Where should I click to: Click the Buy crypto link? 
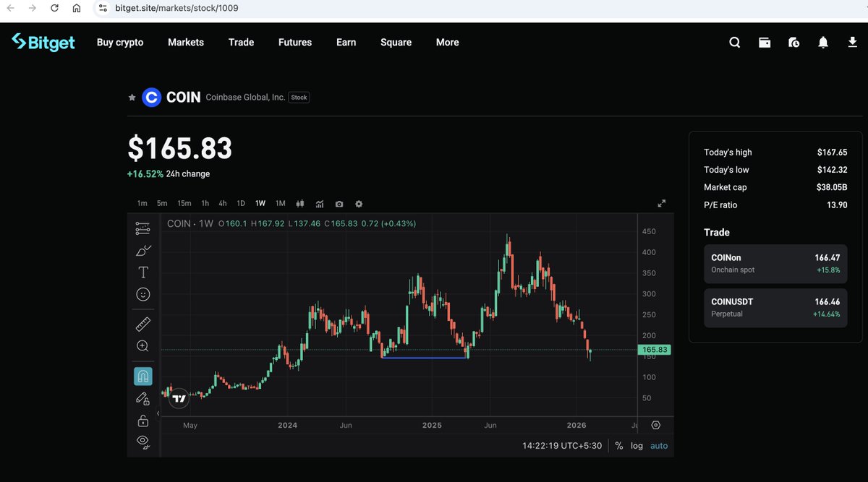(x=120, y=43)
